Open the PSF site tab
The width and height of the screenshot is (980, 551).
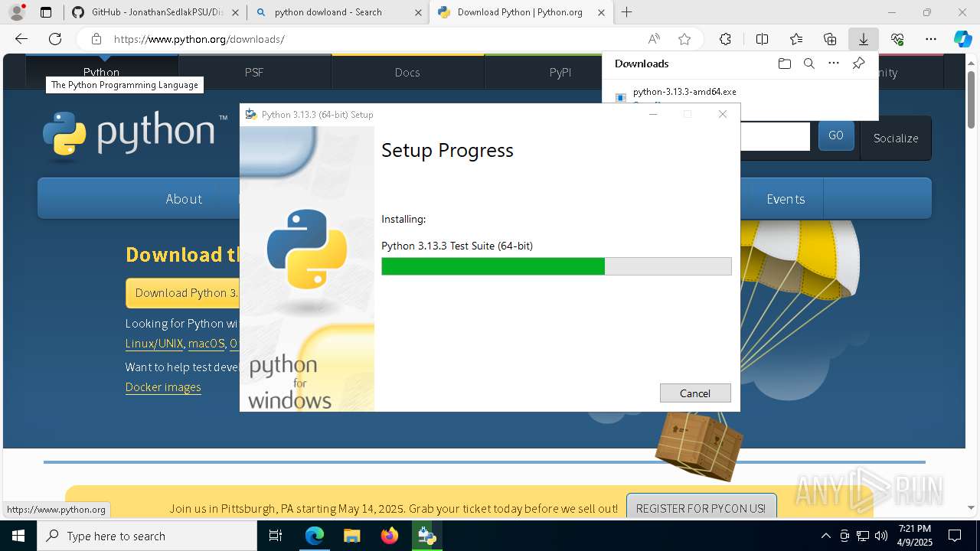(254, 72)
